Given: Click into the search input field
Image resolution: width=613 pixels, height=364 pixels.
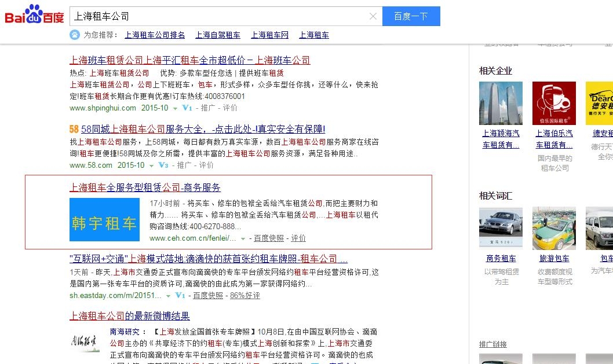Looking at the screenshot, I should (x=220, y=16).
